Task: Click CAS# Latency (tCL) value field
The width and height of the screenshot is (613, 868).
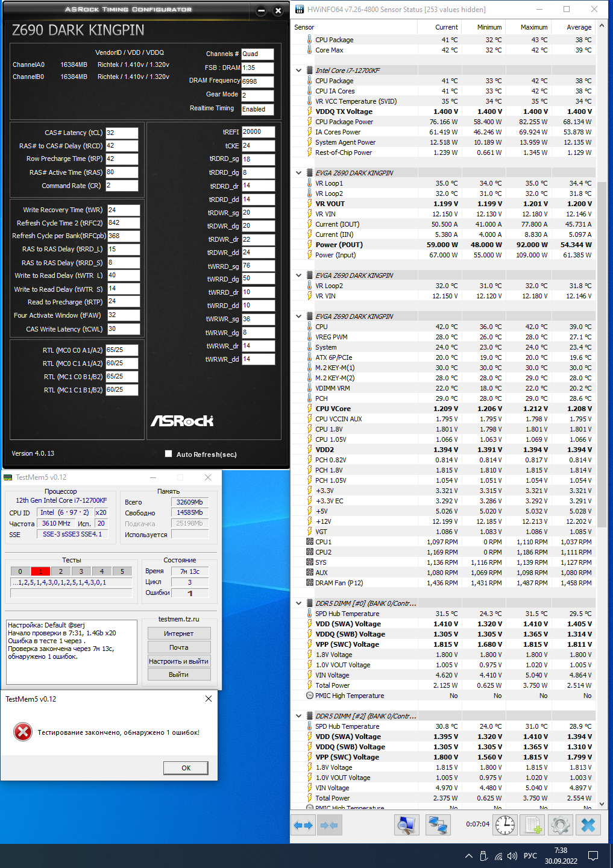Action: (122, 133)
